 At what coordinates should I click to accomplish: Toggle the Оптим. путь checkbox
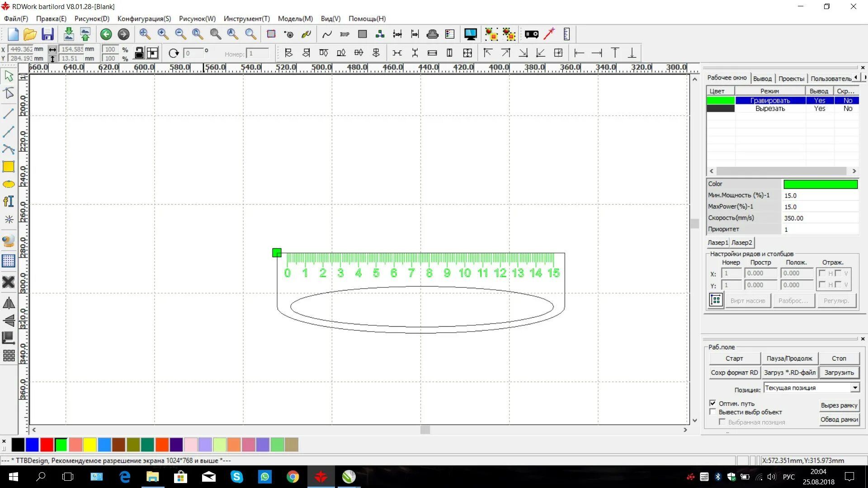click(x=713, y=403)
